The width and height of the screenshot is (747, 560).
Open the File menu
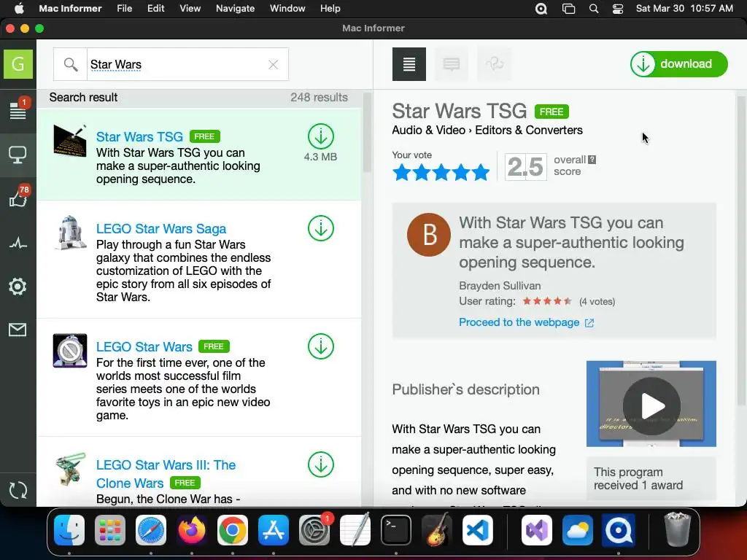click(124, 9)
